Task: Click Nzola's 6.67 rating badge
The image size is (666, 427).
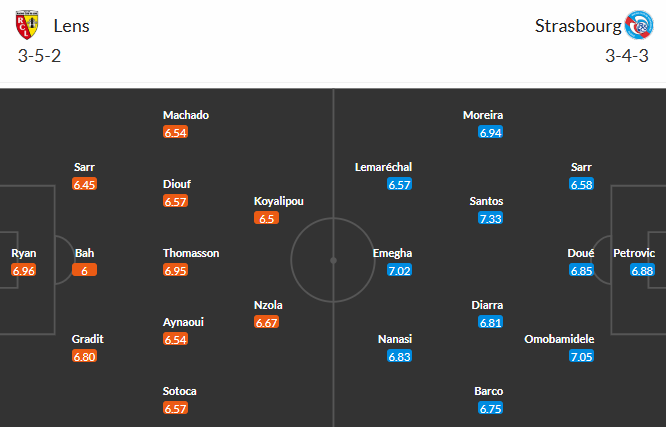Action: click(266, 323)
